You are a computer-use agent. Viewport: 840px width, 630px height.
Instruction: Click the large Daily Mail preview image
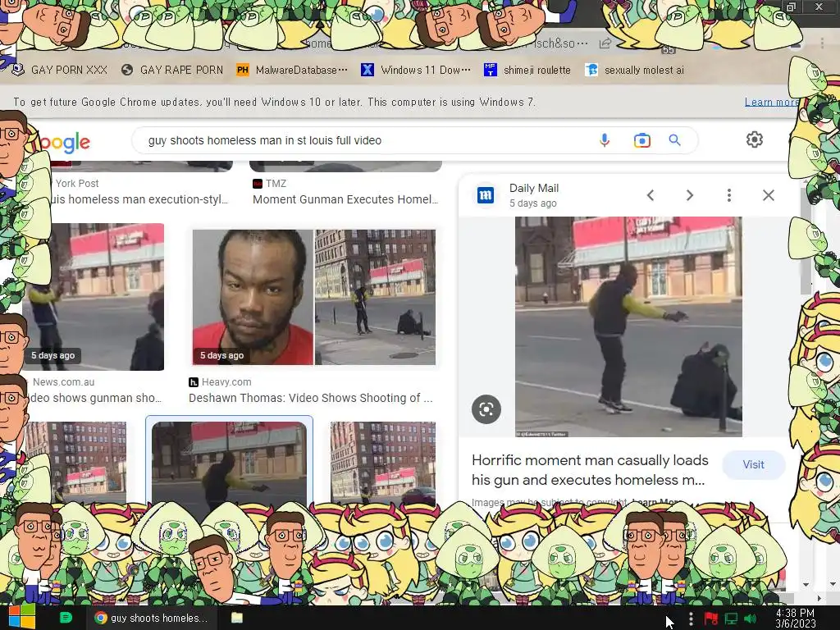[628, 326]
